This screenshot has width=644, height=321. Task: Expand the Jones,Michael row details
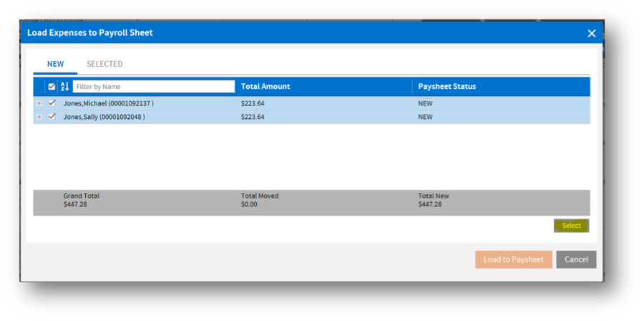tap(39, 104)
